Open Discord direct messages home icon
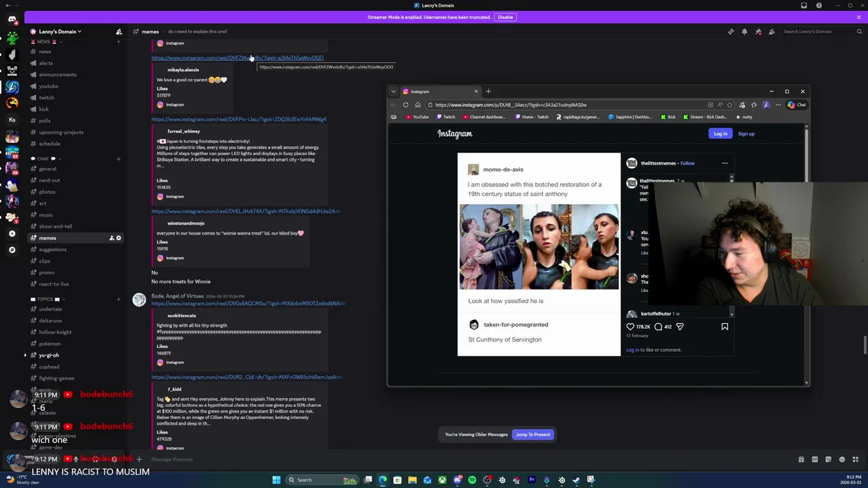The height and width of the screenshot is (488, 868). point(12,19)
